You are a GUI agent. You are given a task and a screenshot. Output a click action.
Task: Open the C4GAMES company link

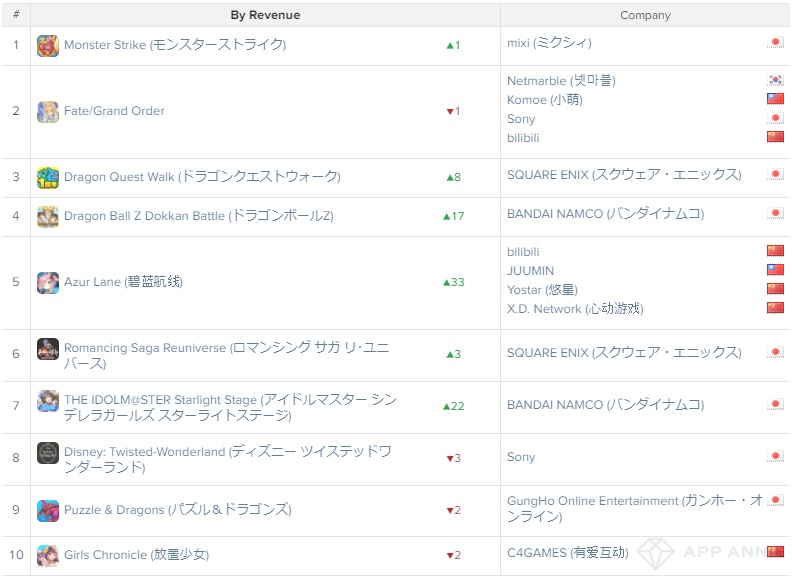568,553
